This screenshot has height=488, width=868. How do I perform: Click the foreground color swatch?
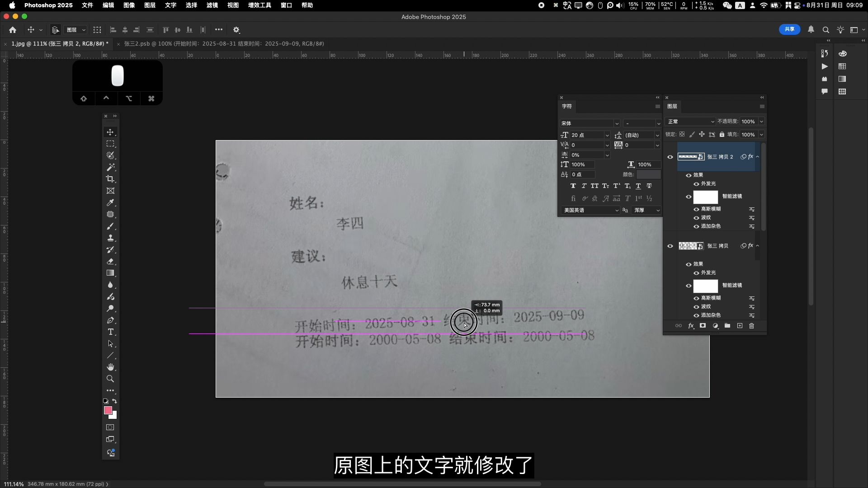(108, 410)
